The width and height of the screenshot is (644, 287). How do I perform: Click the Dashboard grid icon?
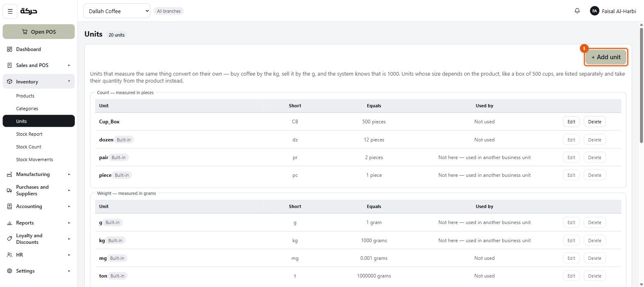[x=9, y=49]
